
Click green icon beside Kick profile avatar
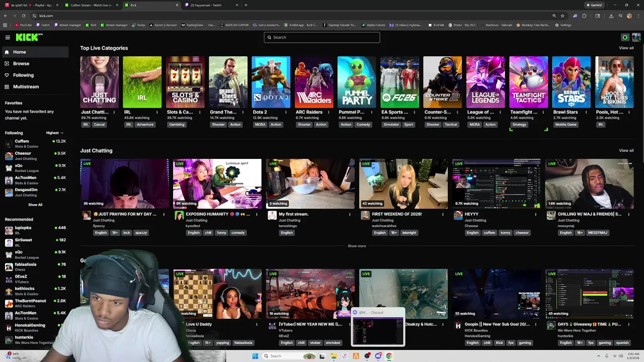(625, 37)
